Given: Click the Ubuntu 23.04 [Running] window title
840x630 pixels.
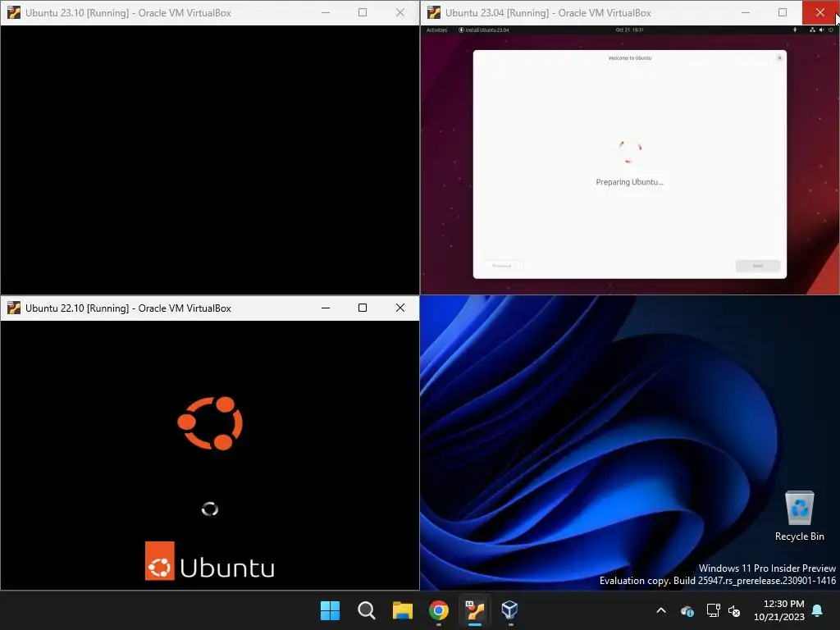Looking at the screenshot, I should (548, 13).
